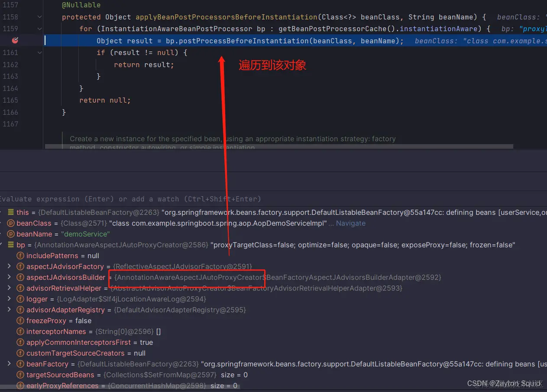
Task: Select the interceptorNames row
Action: point(273,331)
